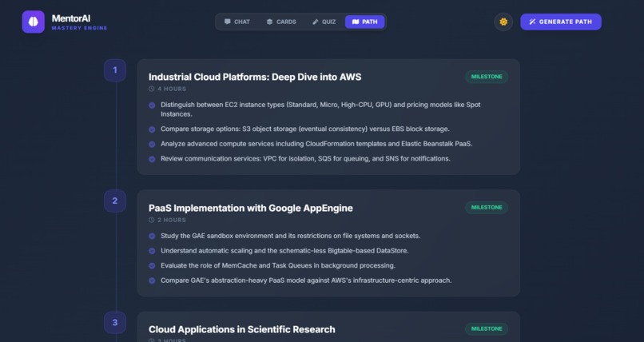
Task: Click check icon for VPC, SQS, SNS item
Action: coord(152,159)
